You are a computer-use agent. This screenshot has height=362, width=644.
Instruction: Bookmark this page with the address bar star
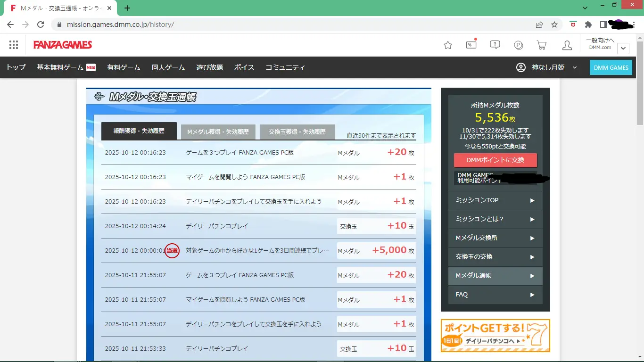pyautogui.click(x=554, y=25)
